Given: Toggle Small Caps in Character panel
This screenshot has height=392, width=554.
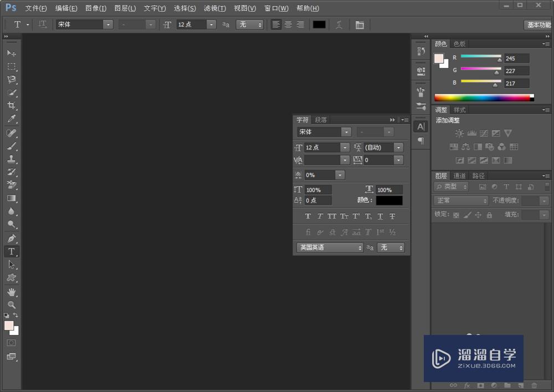Looking at the screenshot, I should point(344,216).
